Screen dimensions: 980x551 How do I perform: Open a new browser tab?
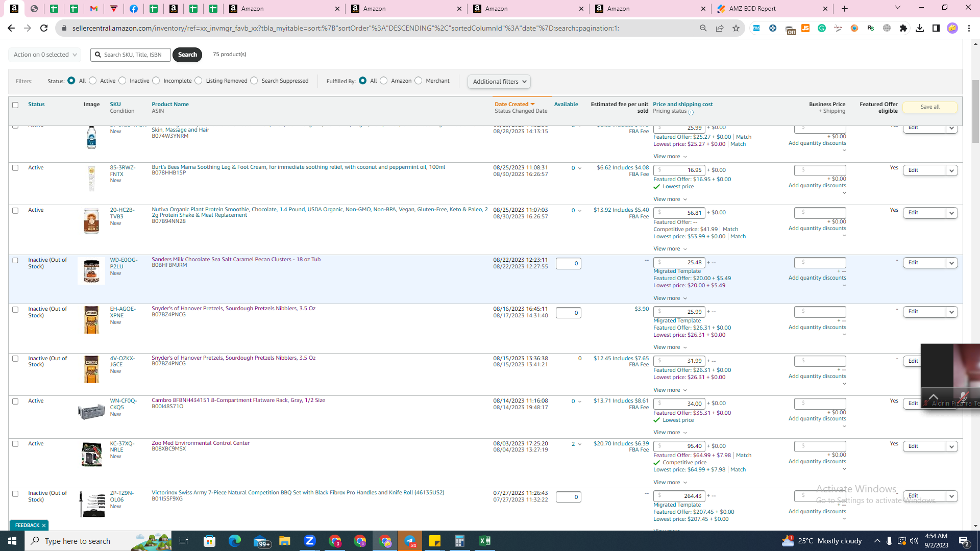(845, 9)
